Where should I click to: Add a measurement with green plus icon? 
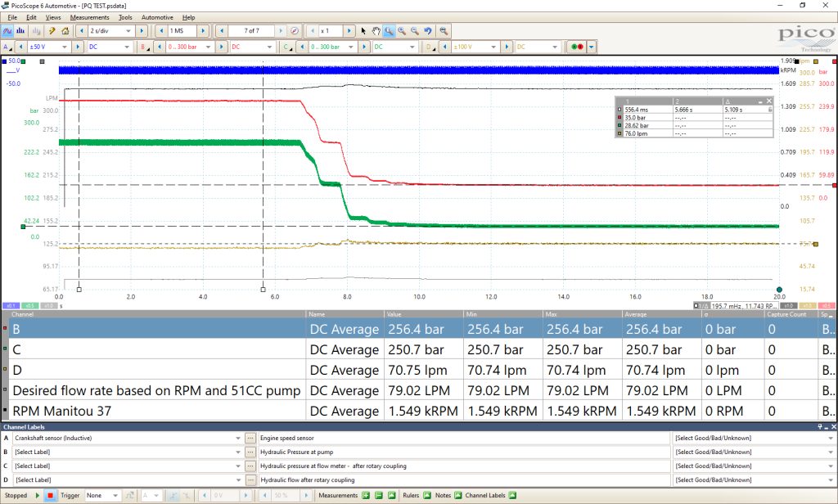[366, 496]
